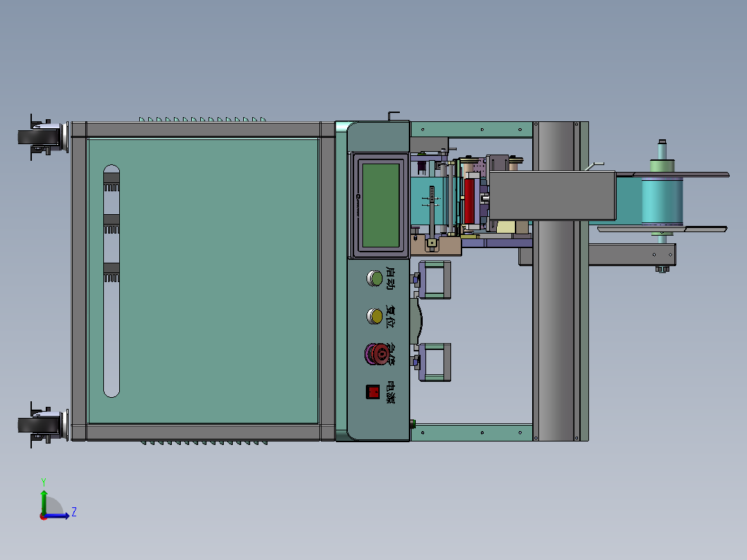Viewport: 747px width, 560px height.
Task: Select the large gray rectangular cover plate
Action: tap(552, 196)
